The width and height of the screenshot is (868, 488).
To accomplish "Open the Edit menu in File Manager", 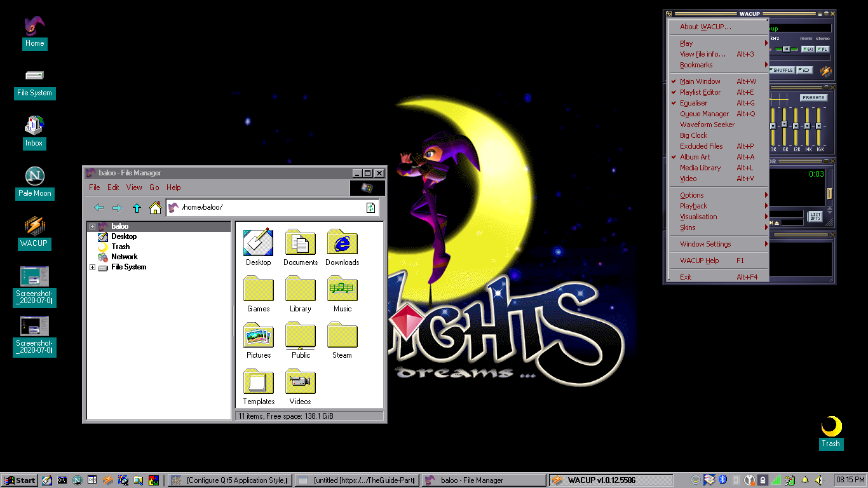I will (x=113, y=187).
